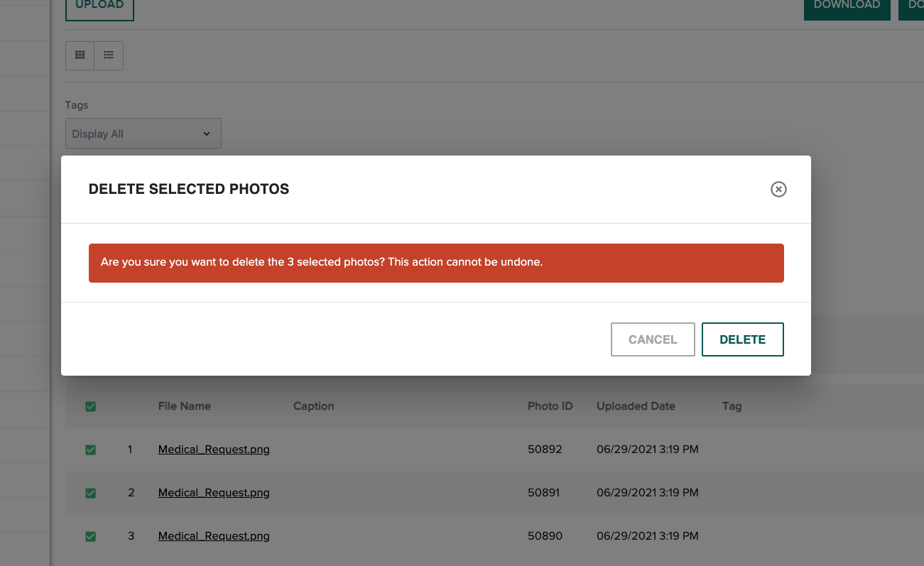The height and width of the screenshot is (566, 924).
Task: Cancel the photo deletion
Action: click(x=653, y=339)
